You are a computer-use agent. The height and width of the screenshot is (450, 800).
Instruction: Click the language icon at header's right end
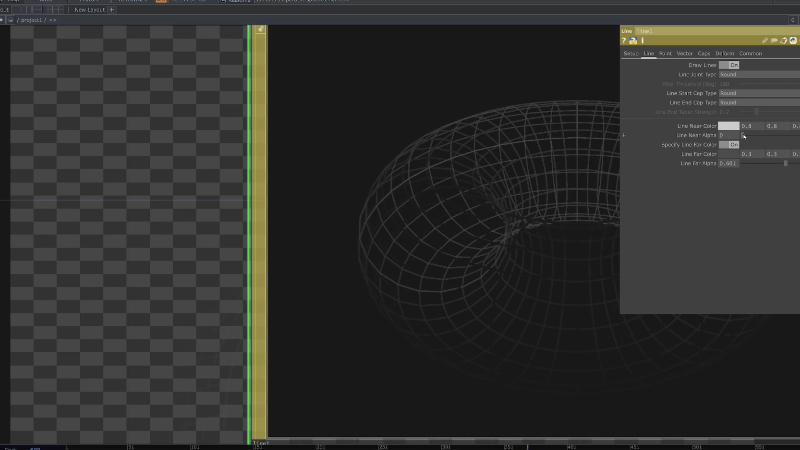pos(793,41)
